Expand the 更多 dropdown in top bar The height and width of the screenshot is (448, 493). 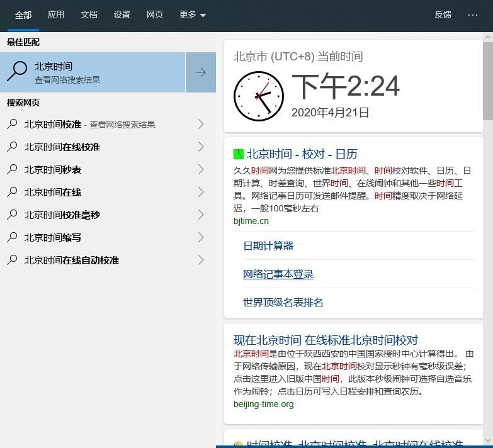pyautogui.click(x=193, y=14)
